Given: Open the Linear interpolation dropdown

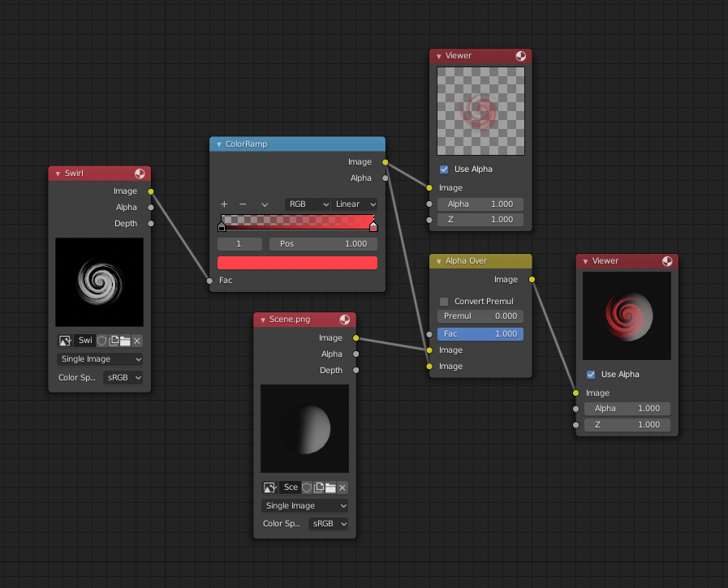Looking at the screenshot, I should pos(354,204).
